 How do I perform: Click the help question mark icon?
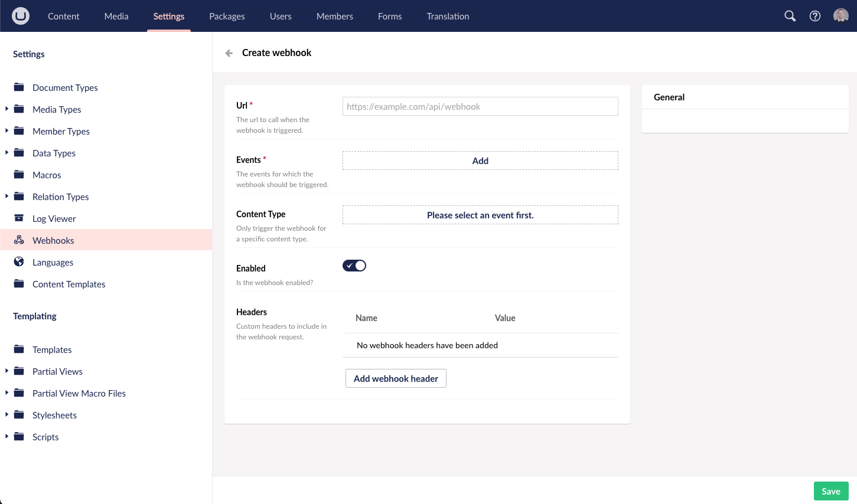815,16
